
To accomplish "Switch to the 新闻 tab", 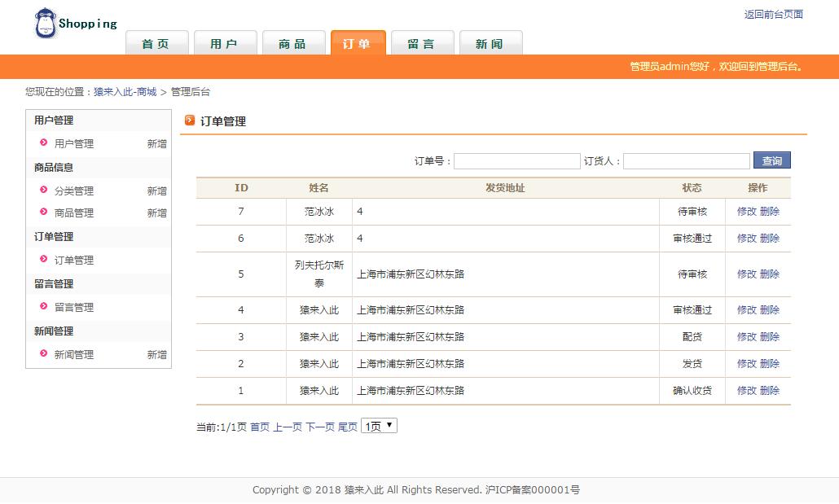I will coord(490,45).
